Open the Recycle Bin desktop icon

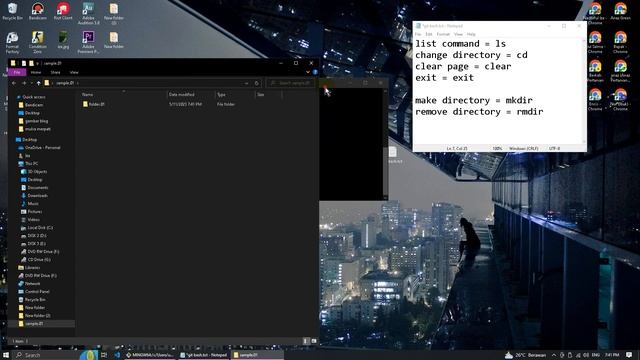12,11
